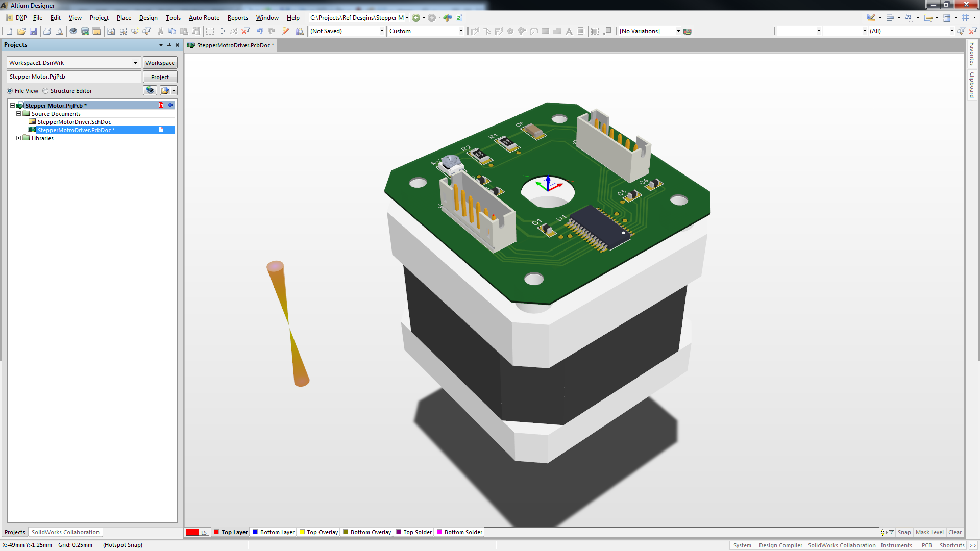The height and width of the screenshot is (551, 980).
Task: Click the Undo icon on the toolbar
Action: [x=260, y=31]
